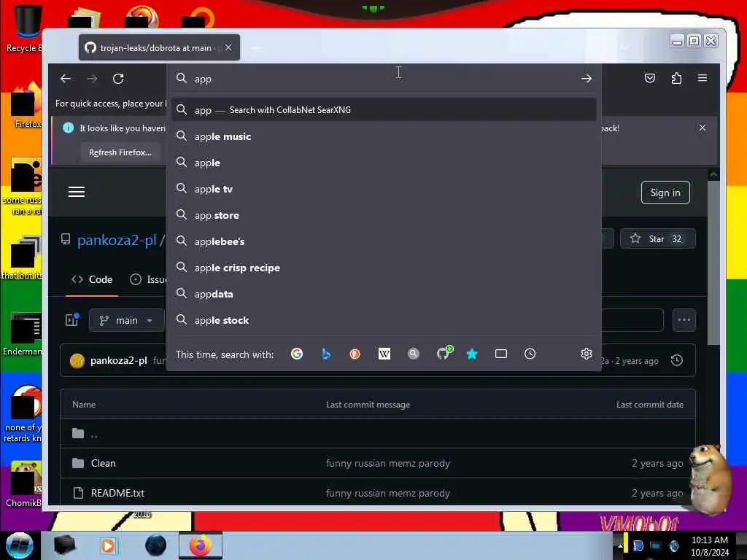
Task: Open the pankoza2-pl owner link
Action: 117,240
